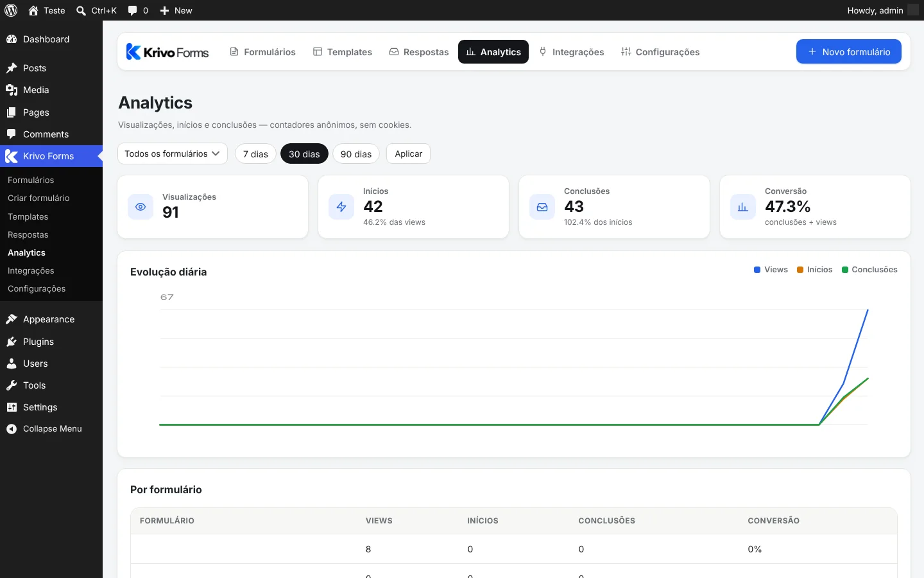Screen dimensions: 924x578
Task: Open the comments bubble in the admin bar
Action: [132, 11]
